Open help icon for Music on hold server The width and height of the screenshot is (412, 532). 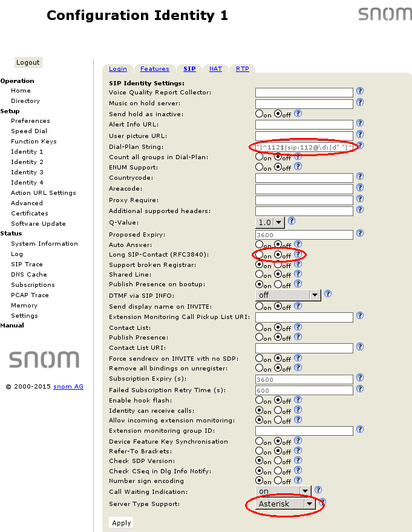click(x=360, y=102)
